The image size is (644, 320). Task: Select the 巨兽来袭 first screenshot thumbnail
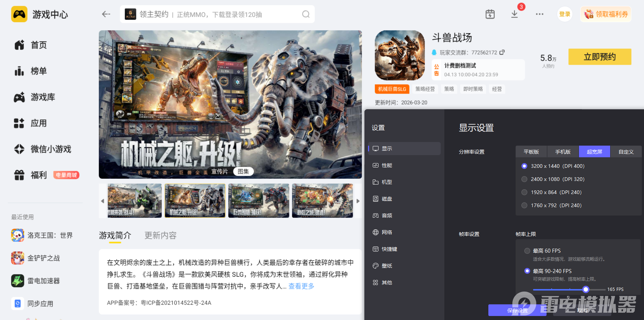point(135,201)
